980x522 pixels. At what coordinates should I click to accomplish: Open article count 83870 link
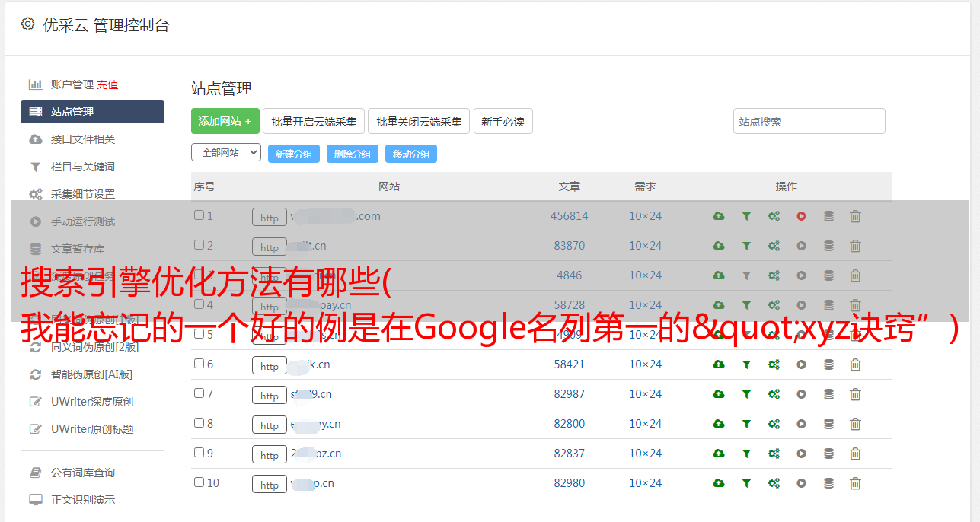click(x=570, y=246)
